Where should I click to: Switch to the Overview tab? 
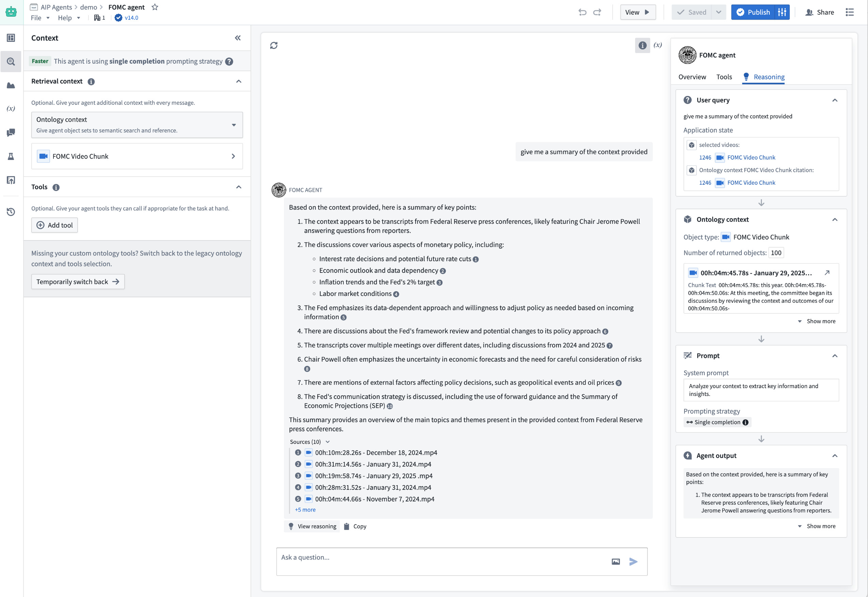coord(692,77)
